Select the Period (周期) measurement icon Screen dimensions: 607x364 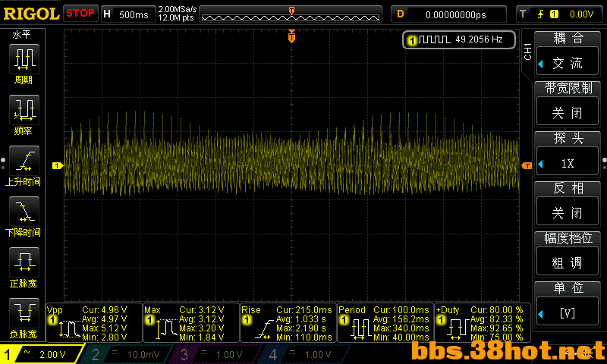pyautogui.click(x=24, y=59)
